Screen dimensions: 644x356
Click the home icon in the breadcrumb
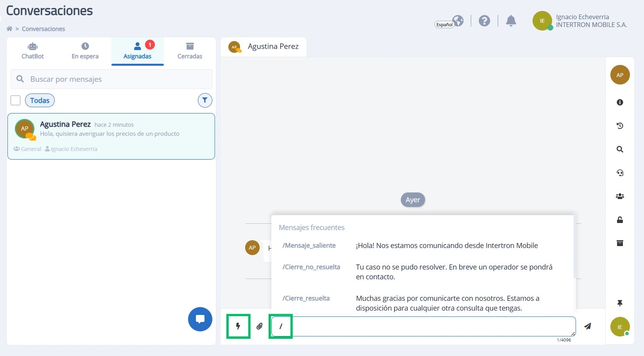click(9, 29)
